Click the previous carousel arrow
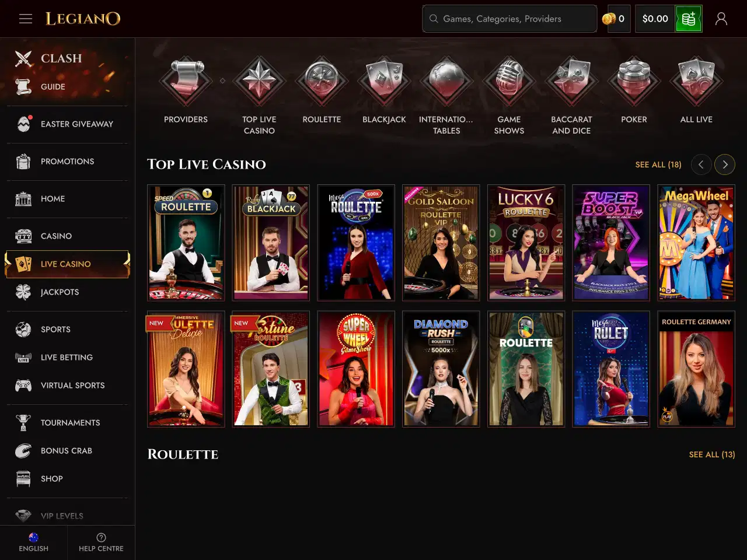 pos(701,164)
